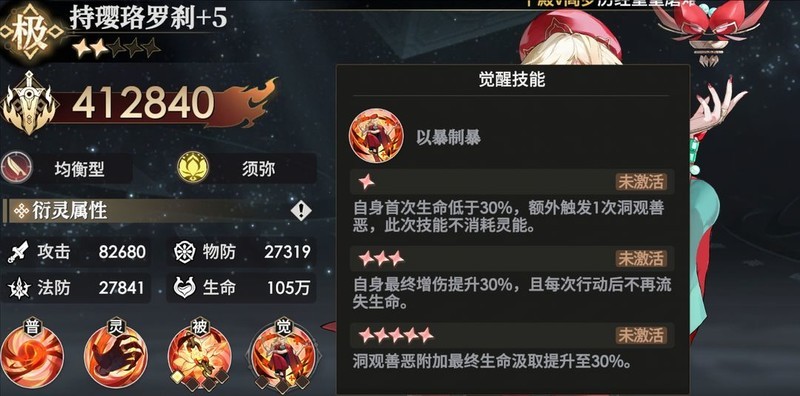Tap the exclamation info icon beside 衍灵属性
The width and height of the screenshot is (800, 396).
(301, 211)
